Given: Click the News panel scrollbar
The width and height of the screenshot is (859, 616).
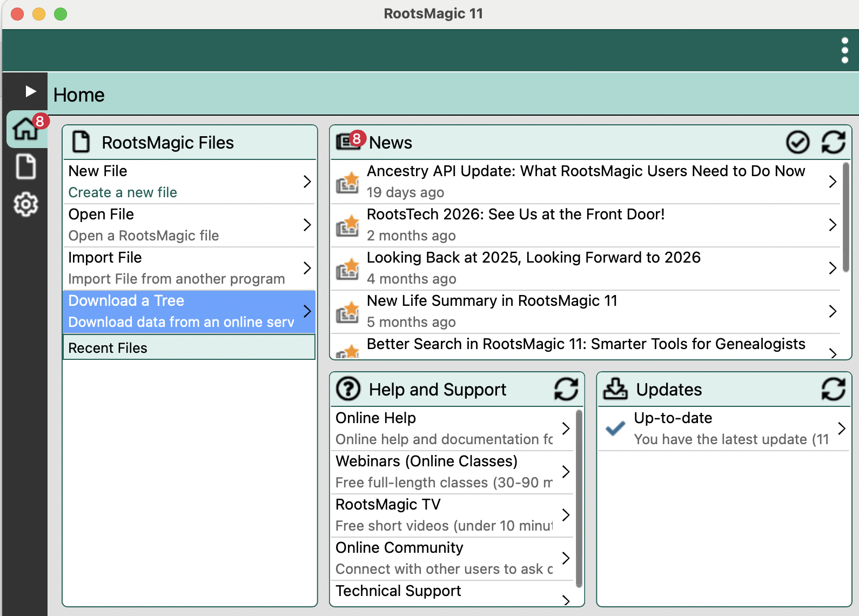Looking at the screenshot, I should click(x=846, y=217).
